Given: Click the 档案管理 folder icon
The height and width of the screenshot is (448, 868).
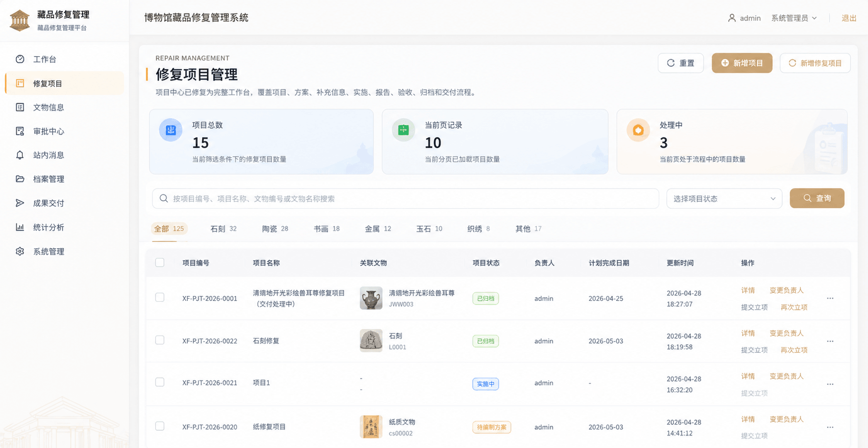Looking at the screenshot, I should (20, 179).
